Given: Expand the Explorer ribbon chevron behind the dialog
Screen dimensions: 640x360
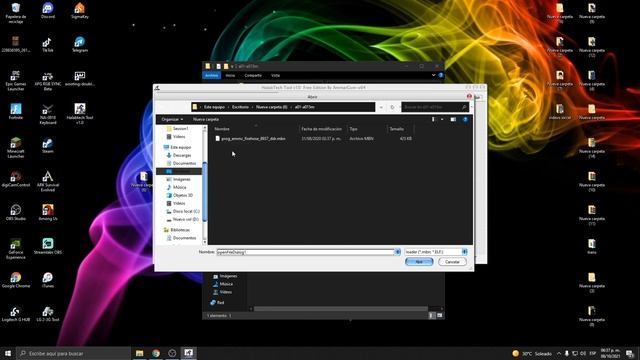Looking at the screenshot, I should 433,75.
